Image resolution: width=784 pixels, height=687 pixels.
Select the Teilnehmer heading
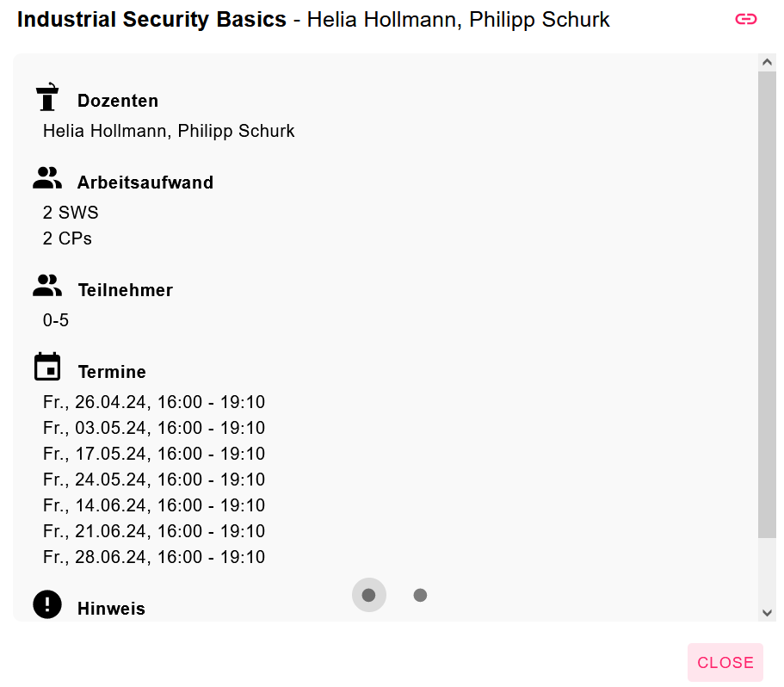click(125, 290)
